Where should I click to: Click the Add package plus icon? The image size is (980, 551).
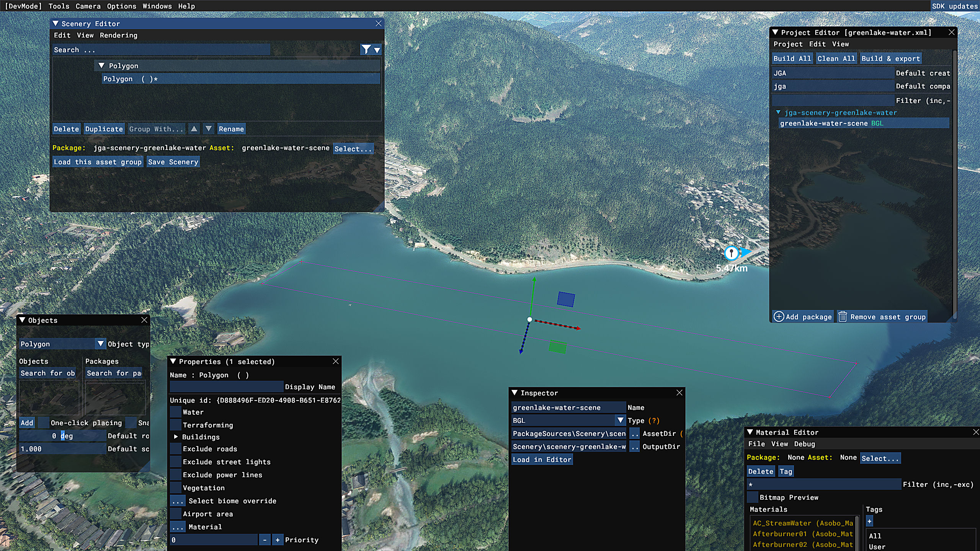[779, 317]
